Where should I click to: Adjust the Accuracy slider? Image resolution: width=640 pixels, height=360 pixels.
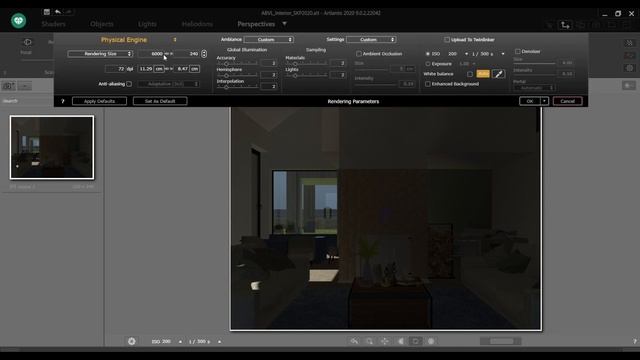pos(237,64)
